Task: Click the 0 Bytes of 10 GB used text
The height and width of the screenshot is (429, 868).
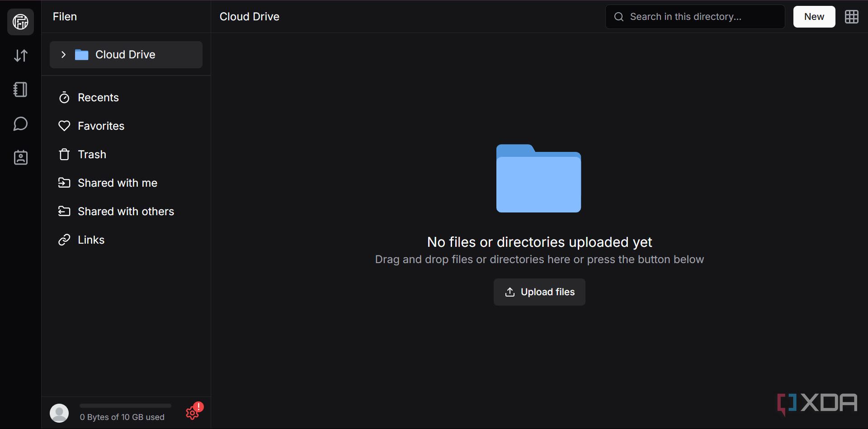Action: [x=122, y=417]
